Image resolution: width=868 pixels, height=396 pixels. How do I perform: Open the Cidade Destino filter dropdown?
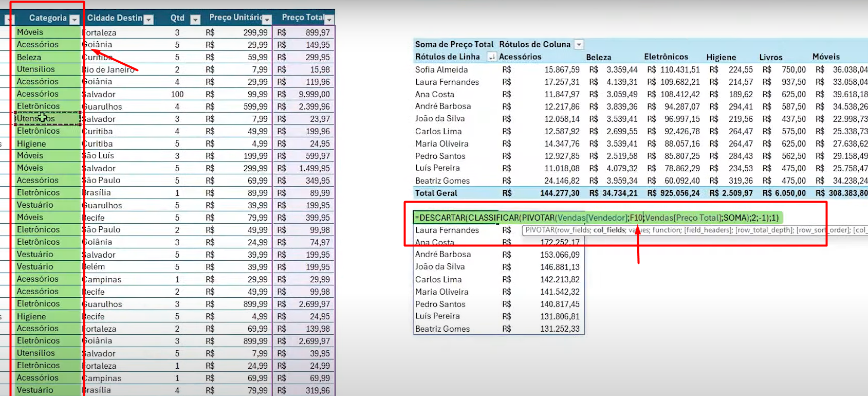click(149, 20)
